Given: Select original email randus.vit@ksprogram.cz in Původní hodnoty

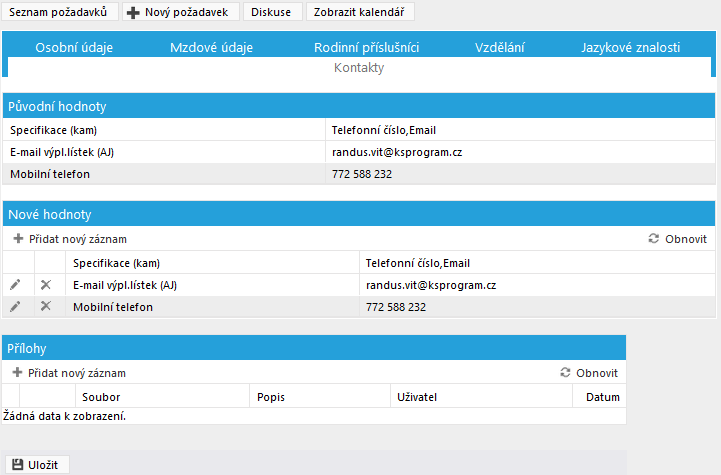Looking at the screenshot, I should 397,152.
